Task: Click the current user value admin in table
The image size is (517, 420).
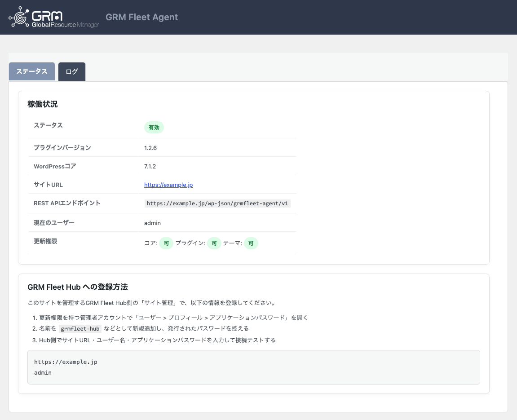Action: coord(152,223)
